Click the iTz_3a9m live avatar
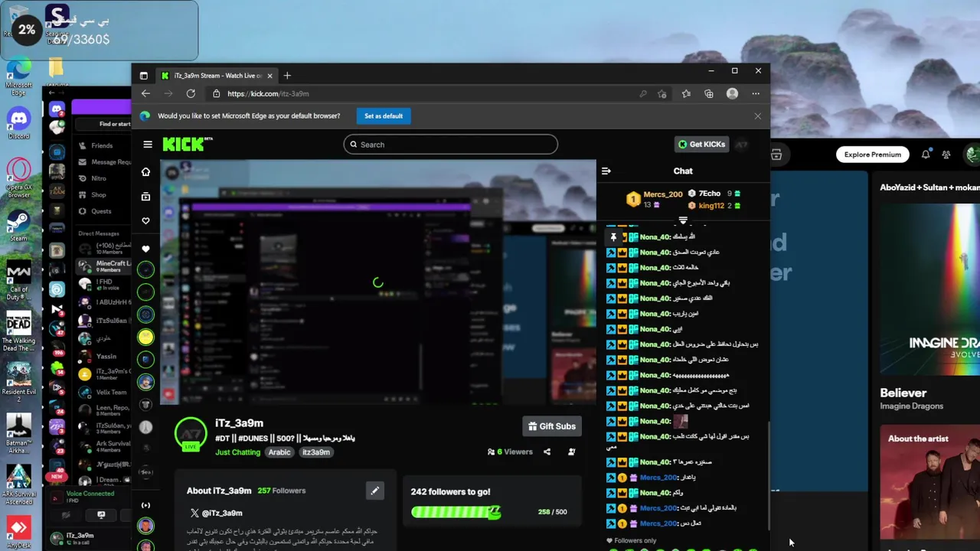 click(191, 434)
